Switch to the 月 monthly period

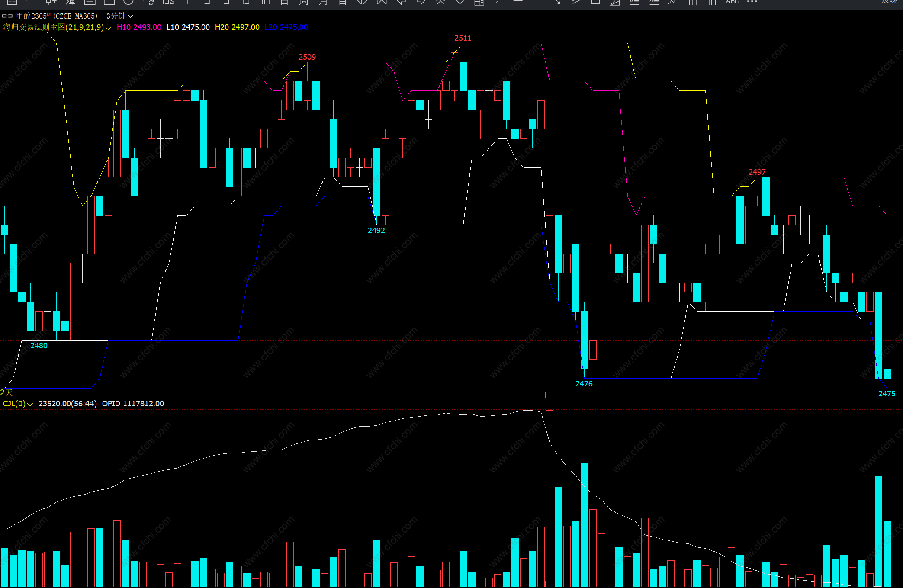323,2
